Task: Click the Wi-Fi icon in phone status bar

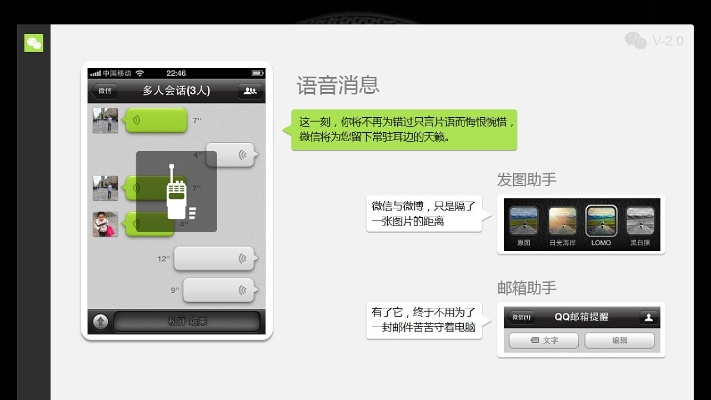Action: [140, 73]
